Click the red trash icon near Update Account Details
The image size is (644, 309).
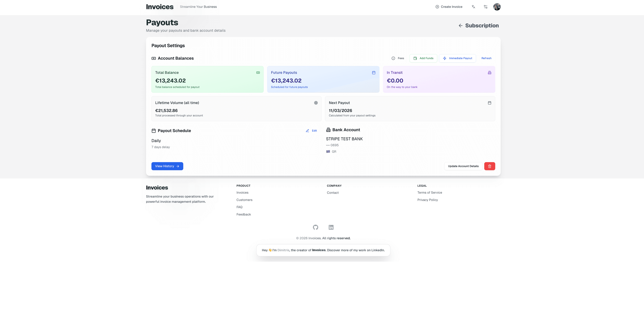490,166
